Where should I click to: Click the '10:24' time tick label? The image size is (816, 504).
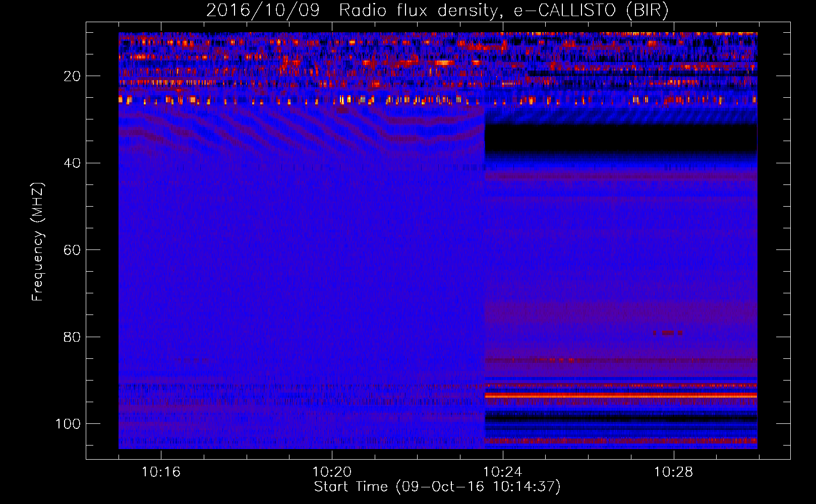pyautogui.click(x=503, y=472)
